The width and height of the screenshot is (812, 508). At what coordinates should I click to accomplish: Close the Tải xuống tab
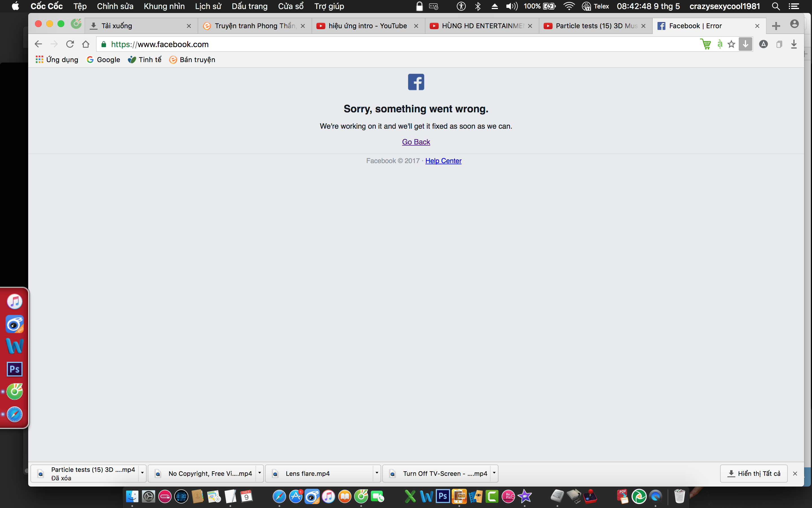pyautogui.click(x=189, y=26)
